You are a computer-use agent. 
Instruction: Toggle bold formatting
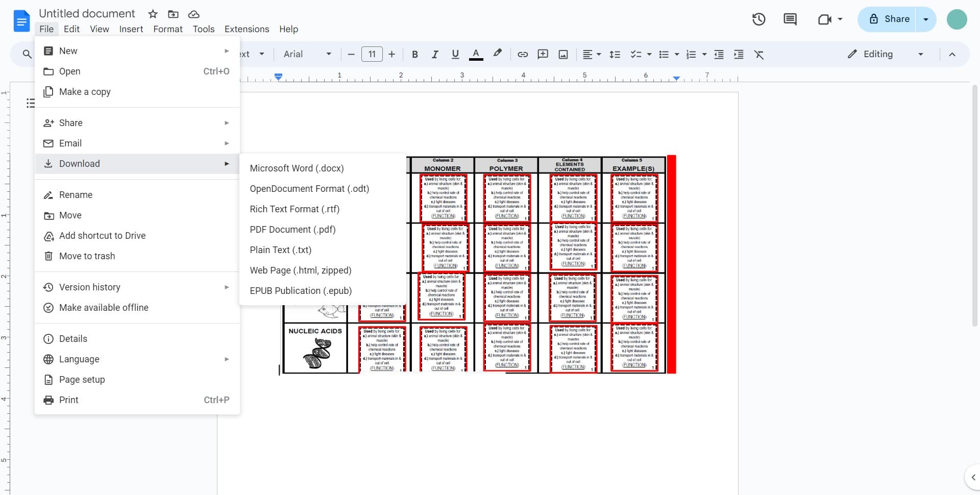414,54
